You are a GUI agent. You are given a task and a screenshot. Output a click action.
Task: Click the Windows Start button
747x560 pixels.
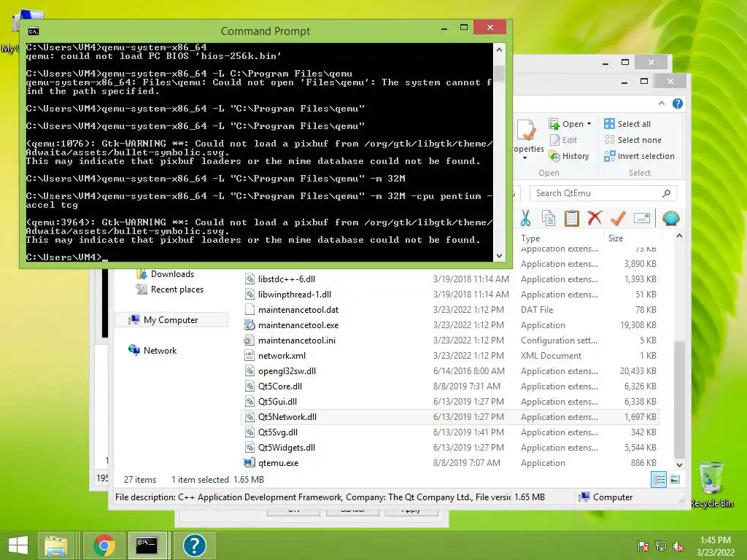pos(18,545)
